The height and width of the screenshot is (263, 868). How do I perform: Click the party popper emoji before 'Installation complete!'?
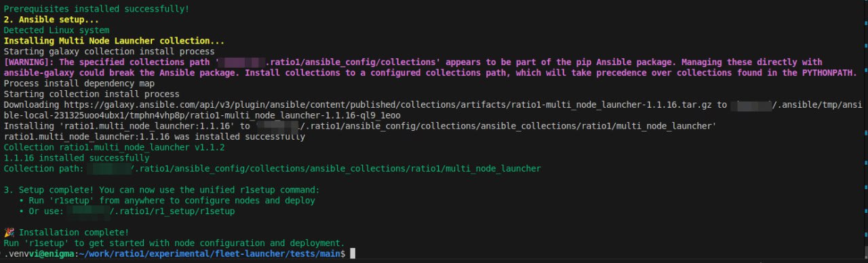click(8, 232)
